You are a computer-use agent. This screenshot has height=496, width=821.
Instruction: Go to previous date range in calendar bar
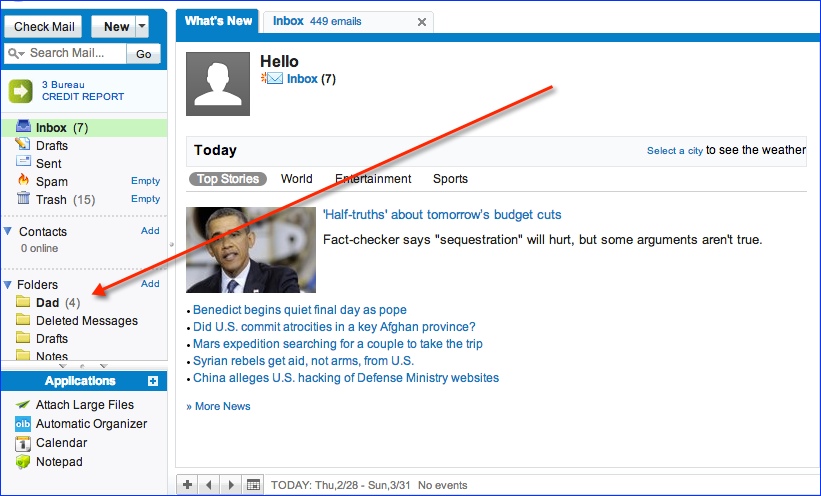[209, 485]
